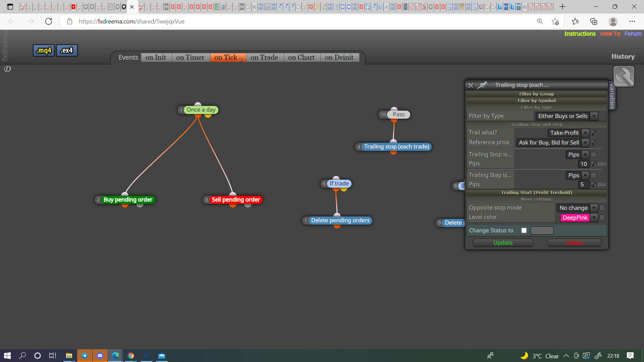This screenshot has height=362, width=644.
Task: Open the How To link
Action: point(610,34)
